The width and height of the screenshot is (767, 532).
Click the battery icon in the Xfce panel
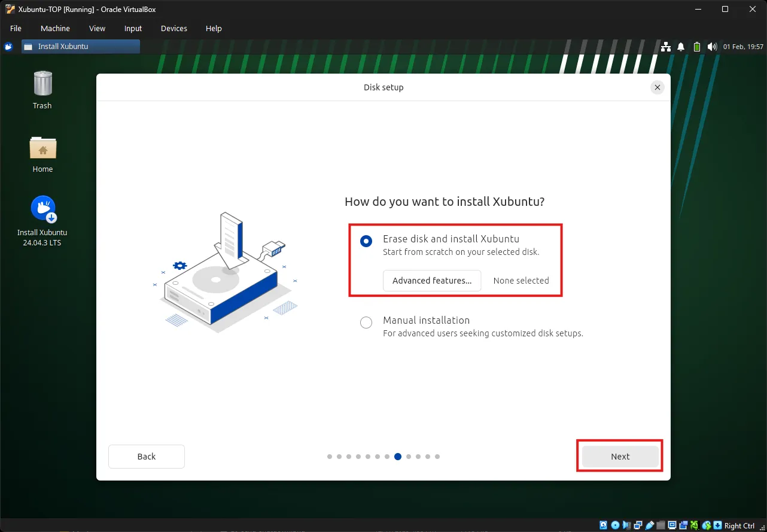[696, 46]
